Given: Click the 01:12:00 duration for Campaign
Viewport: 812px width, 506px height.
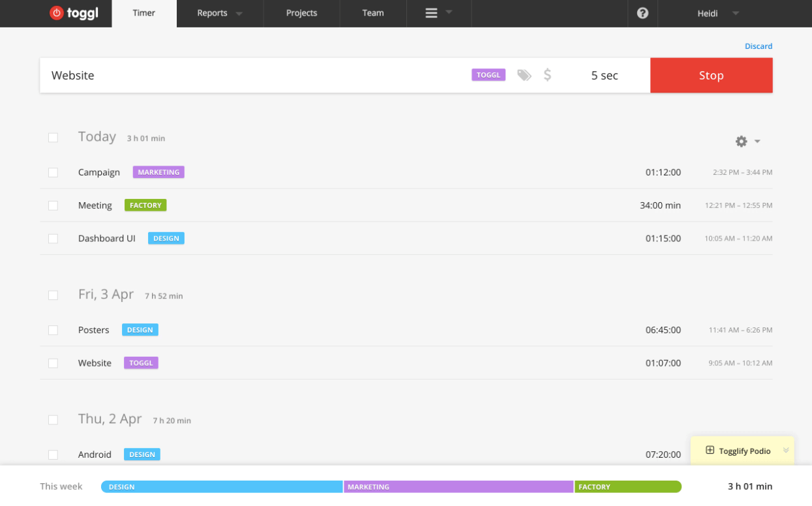Looking at the screenshot, I should coord(663,173).
